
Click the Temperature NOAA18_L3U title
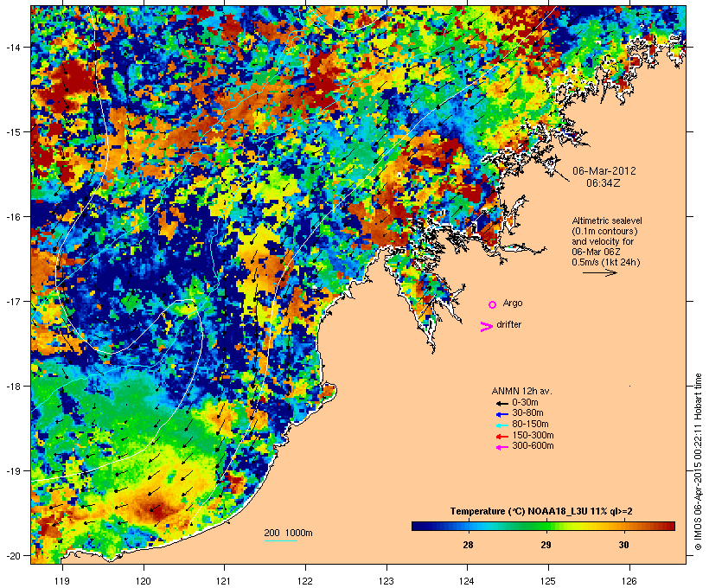pyautogui.click(x=540, y=511)
